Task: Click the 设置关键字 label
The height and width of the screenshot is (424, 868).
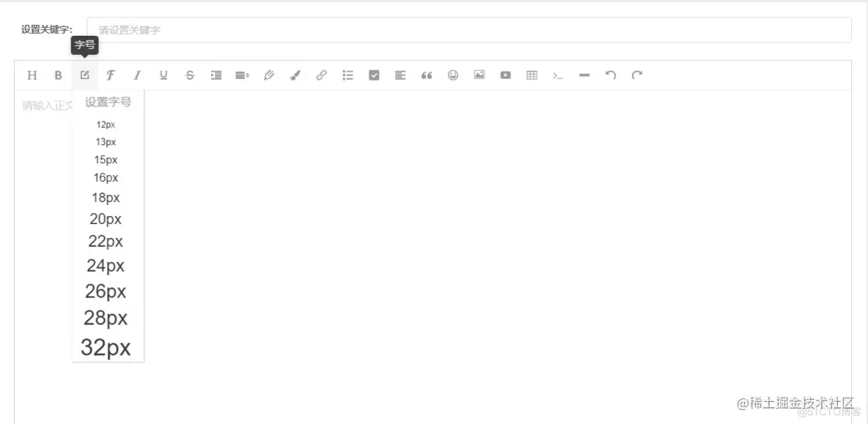Action: 47,30
